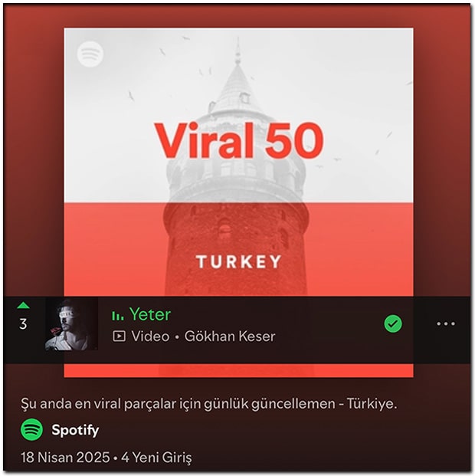The height and width of the screenshot is (476, 475).
Task: Click the Video label under Yeter
Action: (x=150, y=336)
